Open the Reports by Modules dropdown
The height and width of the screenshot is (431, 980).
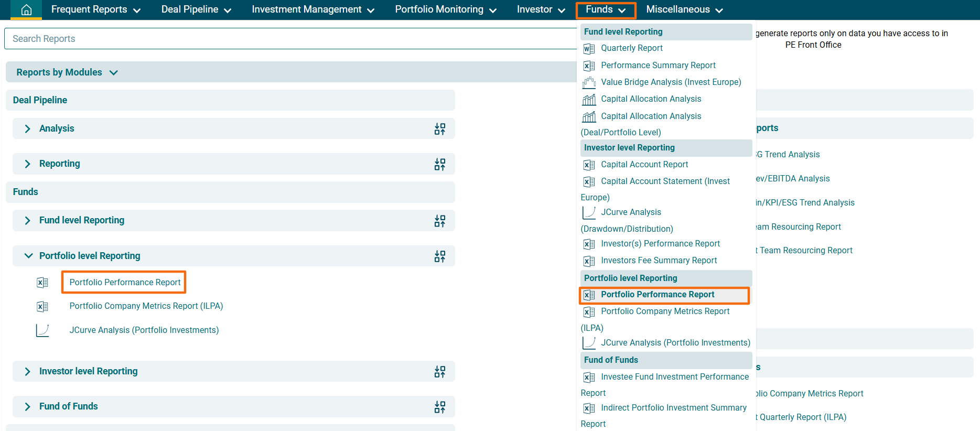[x=67, y=72]
